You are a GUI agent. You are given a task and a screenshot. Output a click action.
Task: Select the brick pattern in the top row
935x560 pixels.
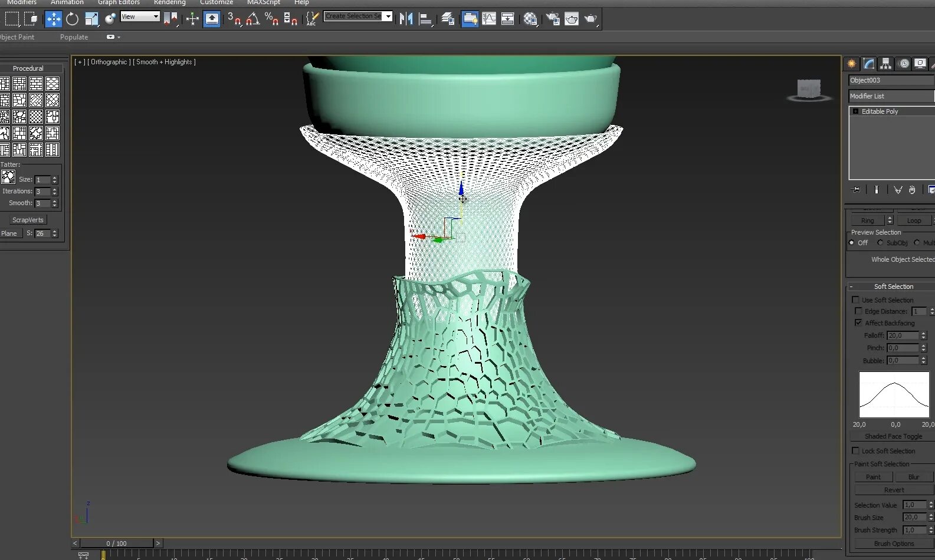[x=36, y=84]
